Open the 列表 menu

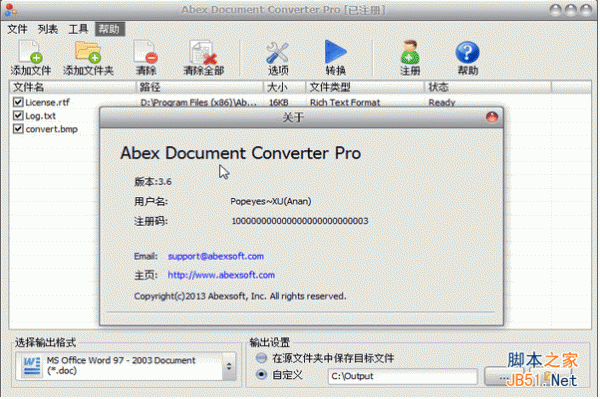(47, 29)
